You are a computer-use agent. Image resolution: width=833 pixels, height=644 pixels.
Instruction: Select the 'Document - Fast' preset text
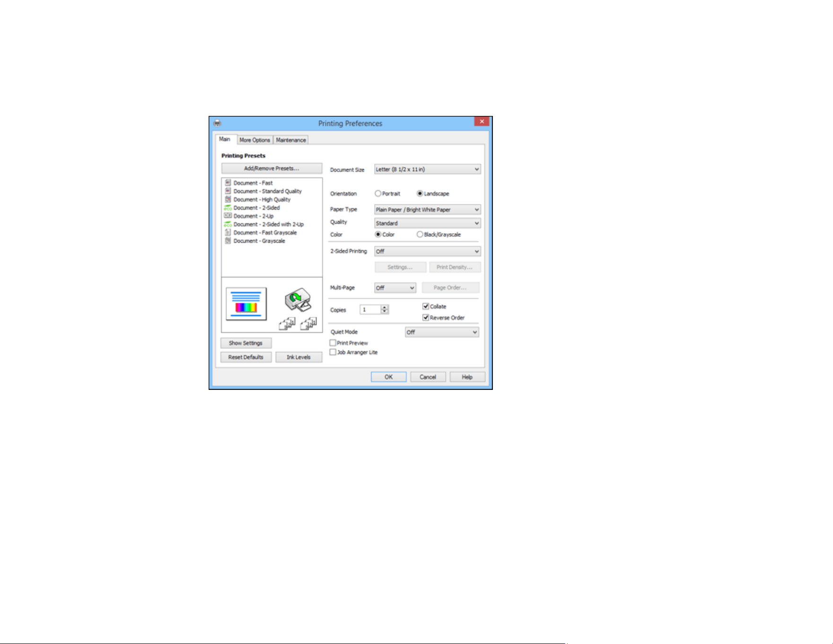click(253, 183)
